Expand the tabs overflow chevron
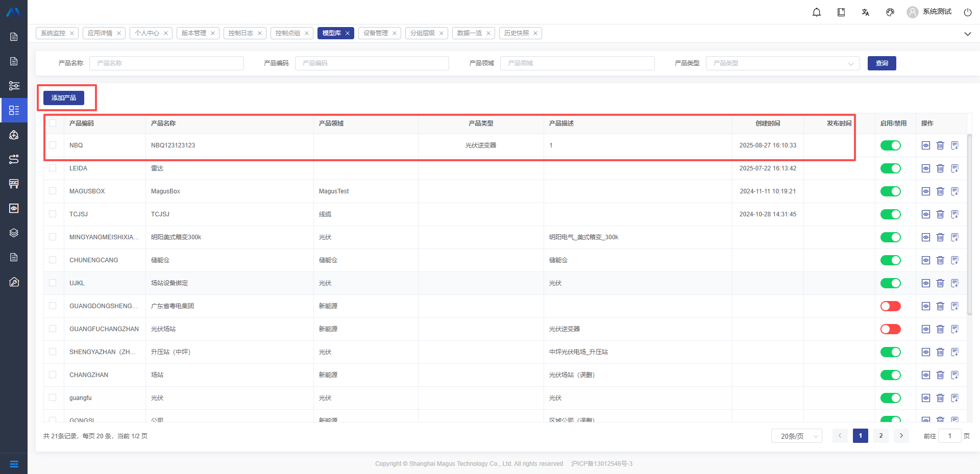The width and height of the screenshot is (980, 474). point(967,34)
